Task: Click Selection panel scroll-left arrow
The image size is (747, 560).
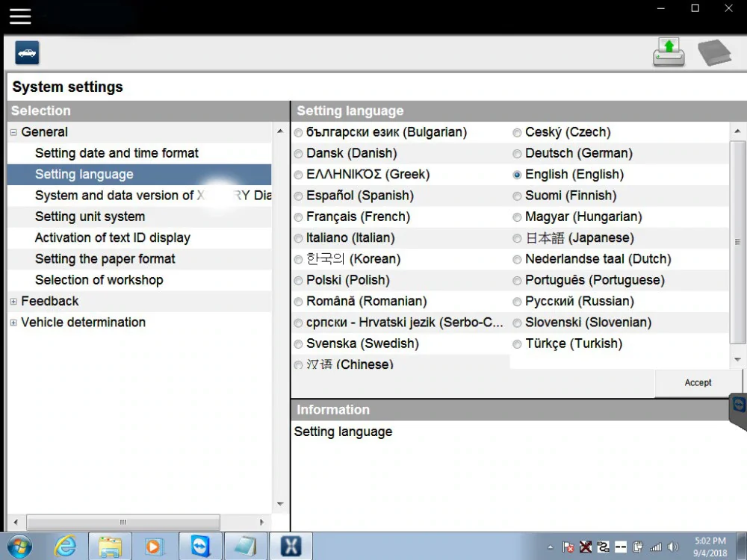Action: [x=16, y=522]
